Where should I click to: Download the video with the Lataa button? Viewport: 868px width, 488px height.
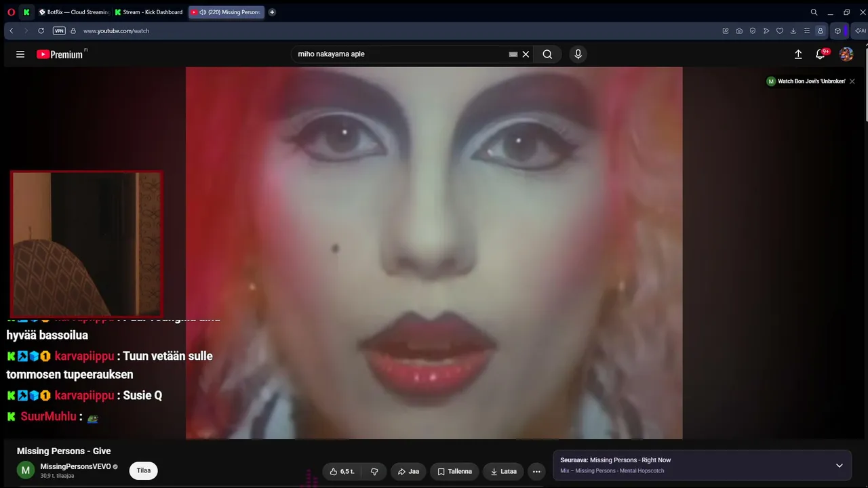pos(503,472)
